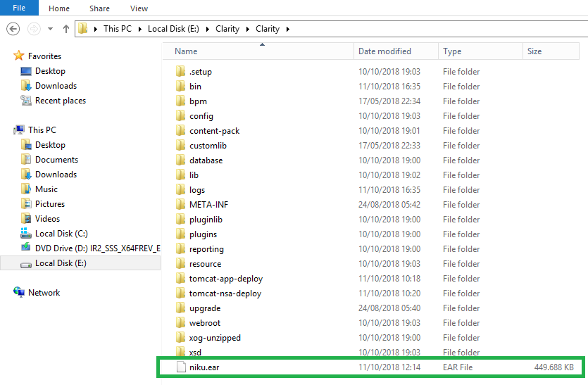588x385 pixels.
Task: Expand the arrow before This PC breadcrumb
Action: pyautogui.click(x=96, y=30)
